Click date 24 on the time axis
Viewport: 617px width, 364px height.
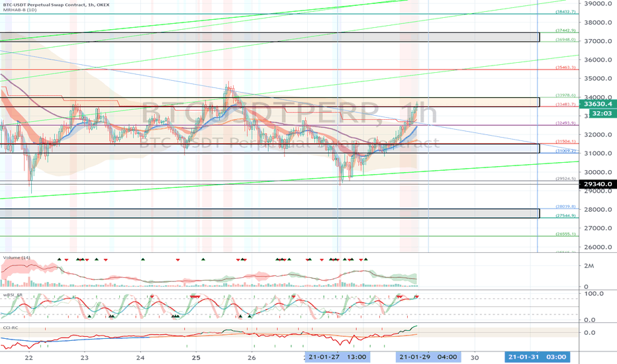tap(140, 357)
